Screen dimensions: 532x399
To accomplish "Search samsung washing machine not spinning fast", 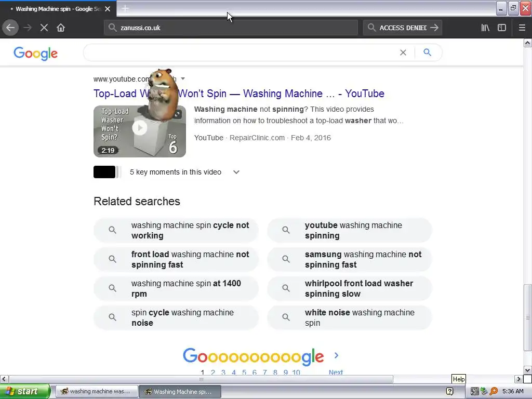I will [x=350, y=260].
